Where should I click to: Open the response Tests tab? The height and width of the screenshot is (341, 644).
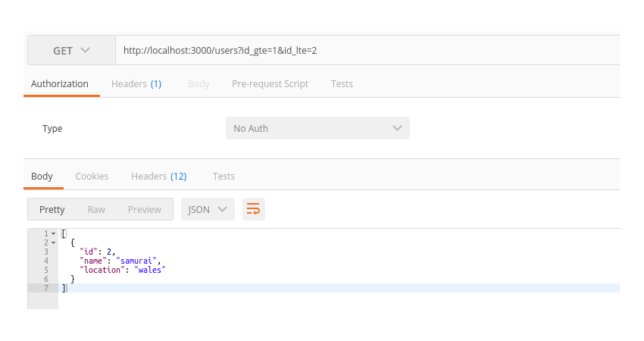tap(224, 177)
